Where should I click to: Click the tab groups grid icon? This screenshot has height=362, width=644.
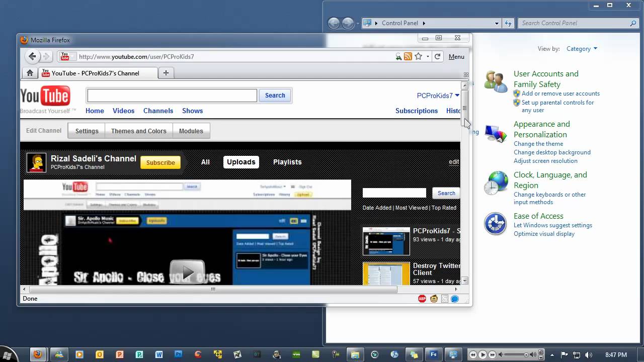466,74
